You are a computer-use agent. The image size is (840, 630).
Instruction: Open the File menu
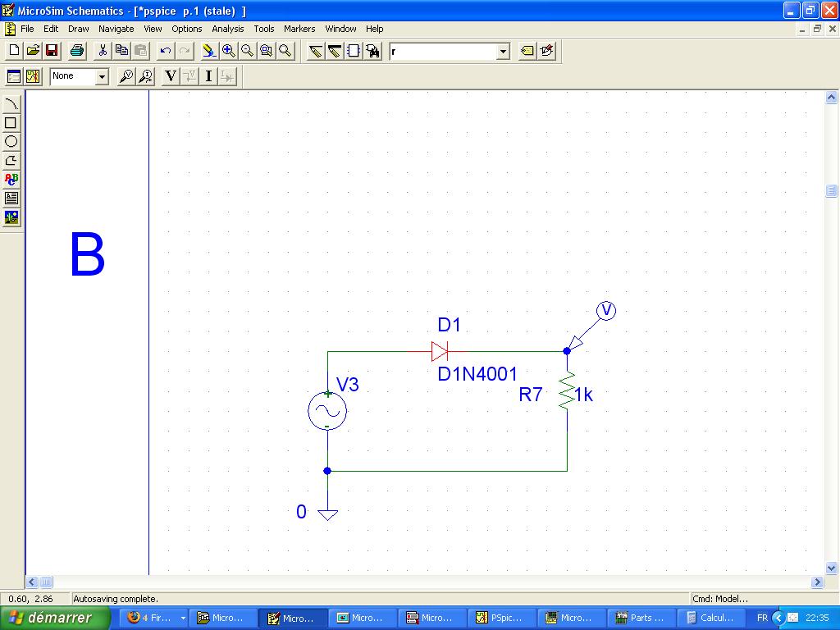(x=27, y=29)
